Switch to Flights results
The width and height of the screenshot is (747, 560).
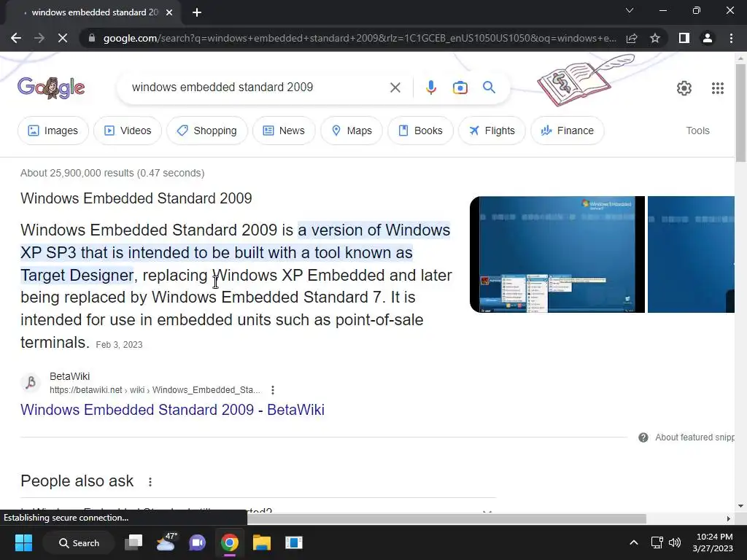click(492, 131)
